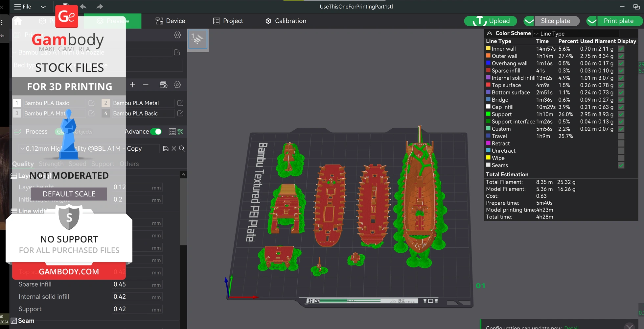Open the compare presets icon
644x329 pixels.
click(180, 132)
